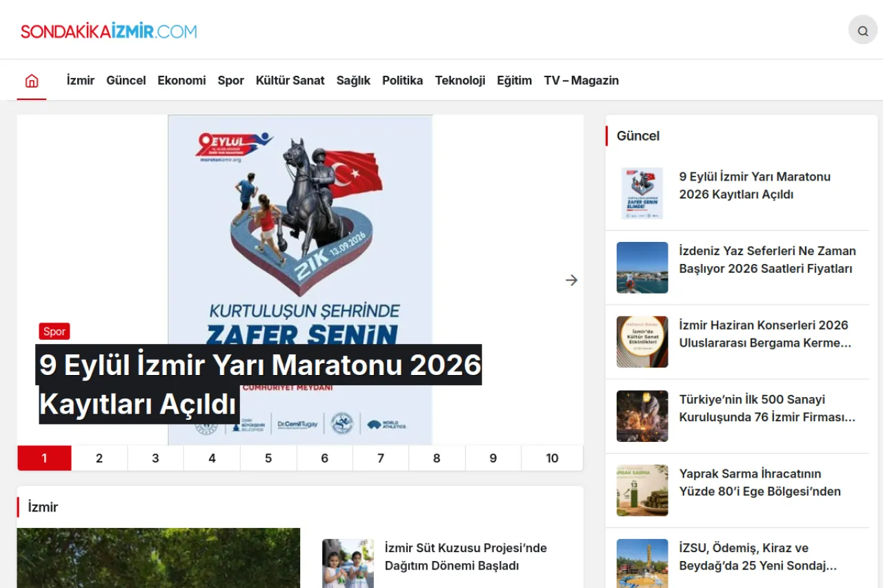Go to the home page icon
The width and height of the screenshot is (883, 588).
(x=32, y=81)
